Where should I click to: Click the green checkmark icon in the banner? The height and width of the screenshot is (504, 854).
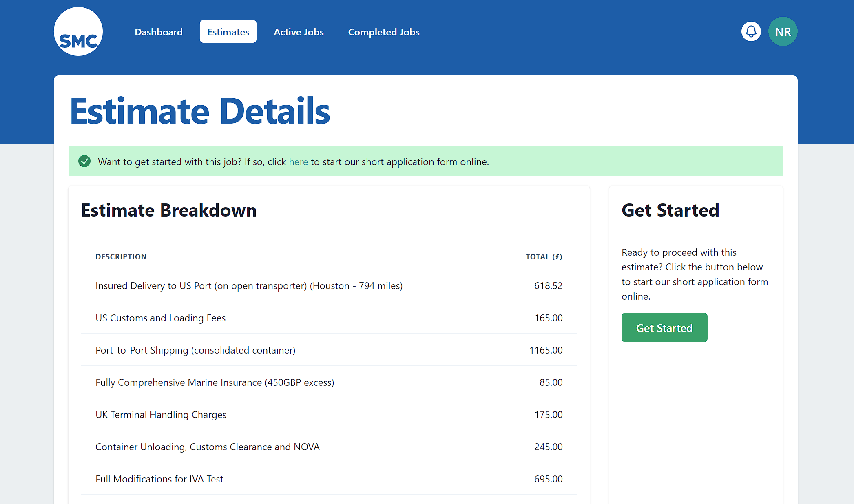(x=84, y=161)
